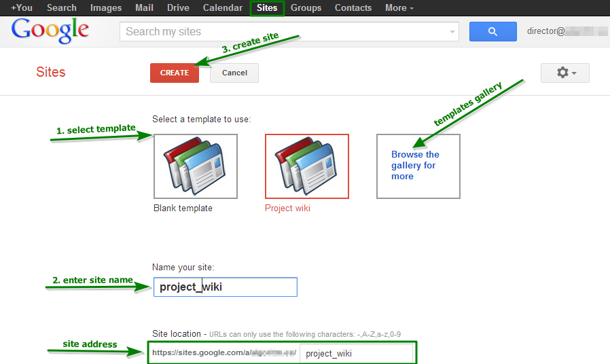Select the Project wiki template thumbnail
The width and height of the screenshot is (610, 364).
tap(307, 166)
